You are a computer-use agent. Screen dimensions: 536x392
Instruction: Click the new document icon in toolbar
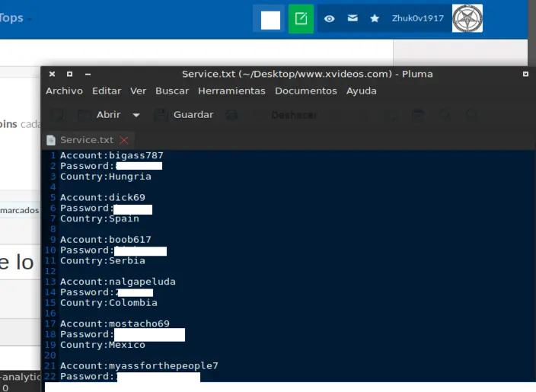[x=57, y=115]
